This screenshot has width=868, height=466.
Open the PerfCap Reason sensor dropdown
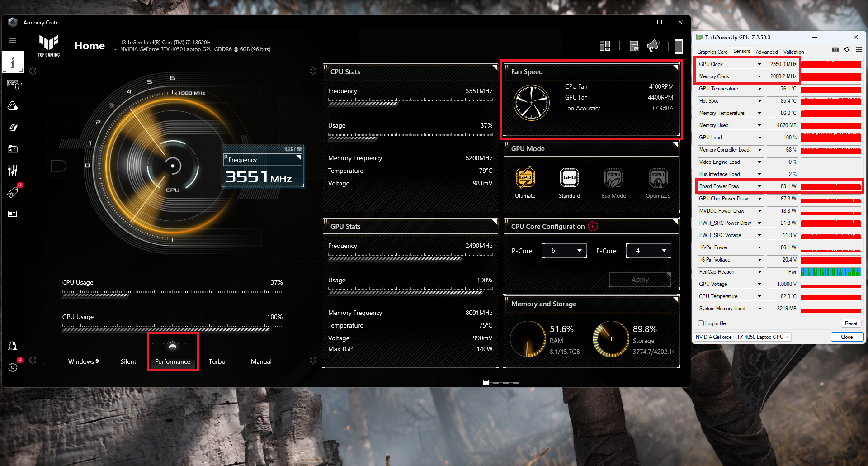[759, 272]
